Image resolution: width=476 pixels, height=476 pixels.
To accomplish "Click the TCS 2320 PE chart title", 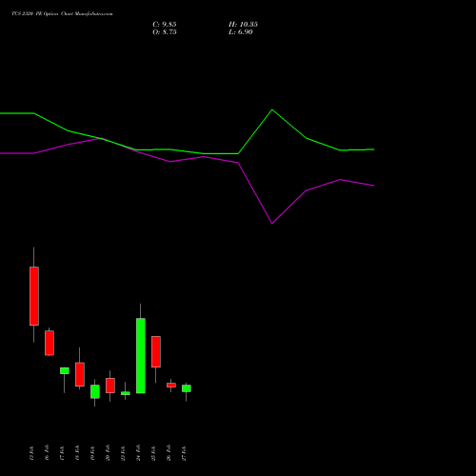I will click(x=62, y=14).
